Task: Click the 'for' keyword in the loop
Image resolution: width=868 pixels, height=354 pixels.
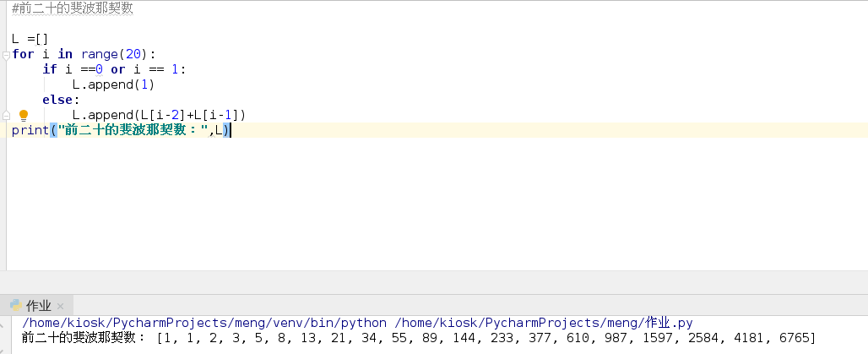Action: 24,54
